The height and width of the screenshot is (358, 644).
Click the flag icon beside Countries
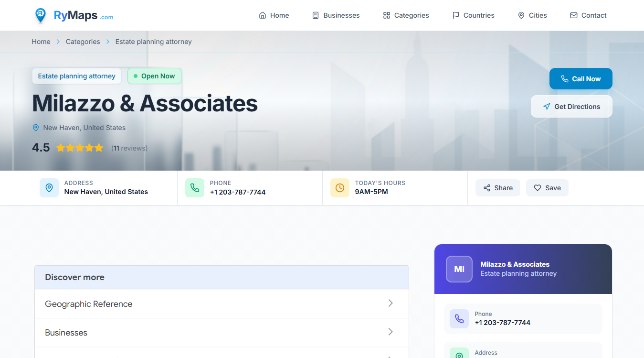(456, 15)
